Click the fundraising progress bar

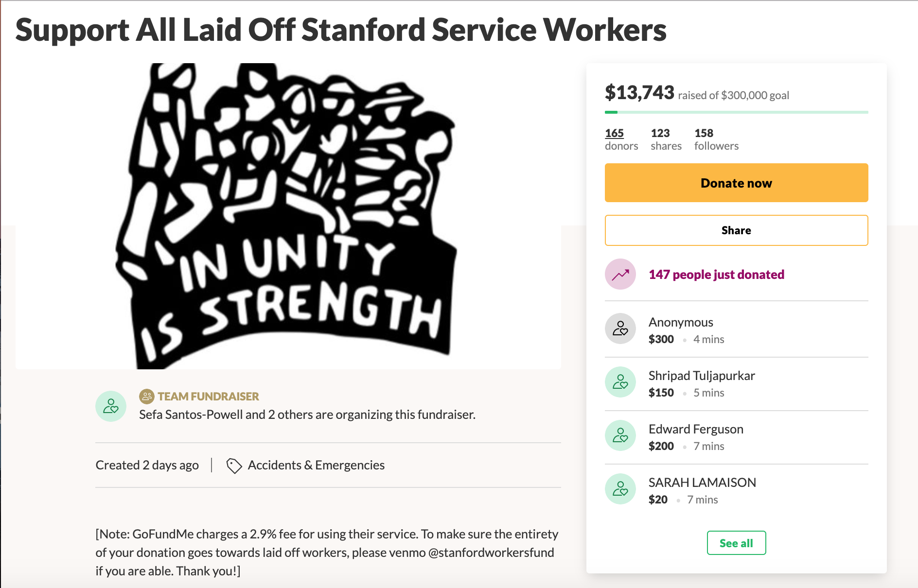(736, 112)
